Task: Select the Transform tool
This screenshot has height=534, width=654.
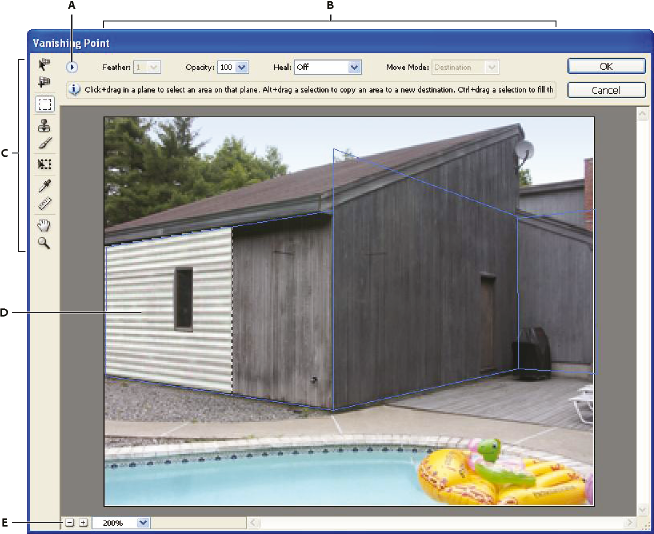Action: click(44, 164)
